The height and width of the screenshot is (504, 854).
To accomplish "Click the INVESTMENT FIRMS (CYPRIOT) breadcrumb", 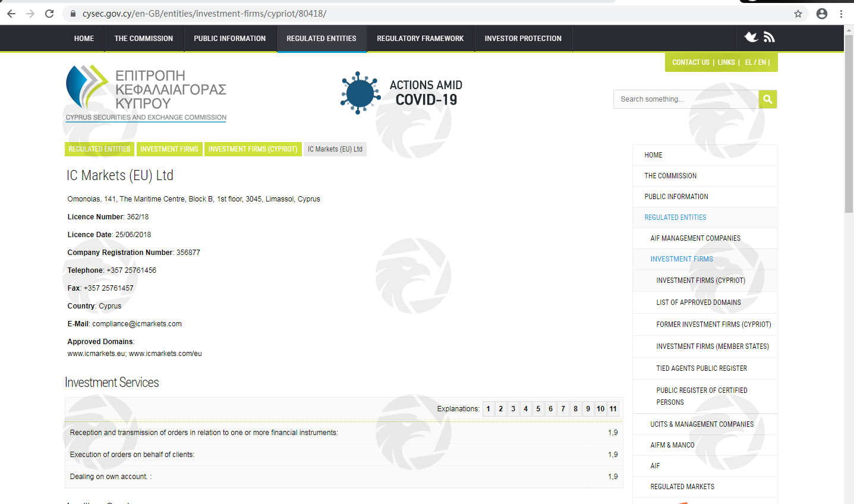I will (253, 149).
